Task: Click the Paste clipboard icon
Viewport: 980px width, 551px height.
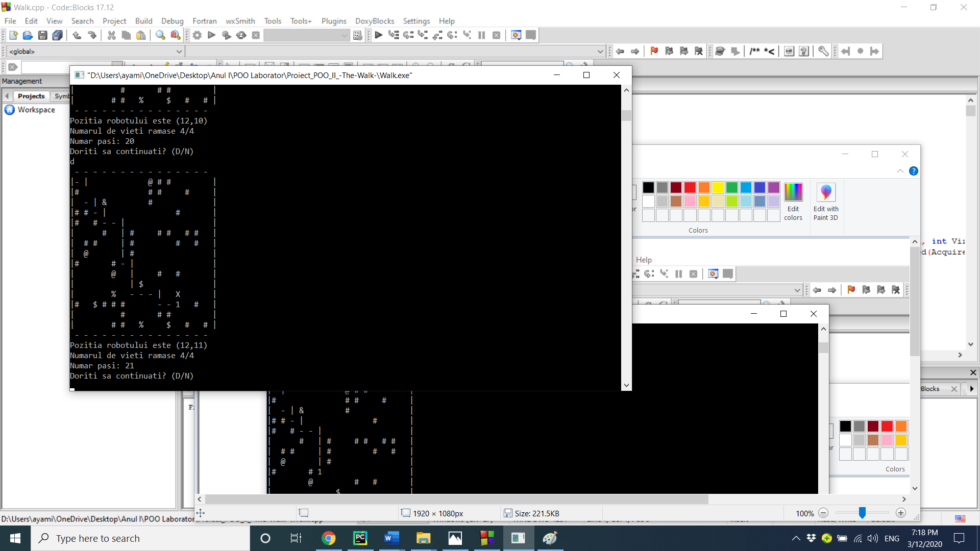Action: (x=141, y=35)
